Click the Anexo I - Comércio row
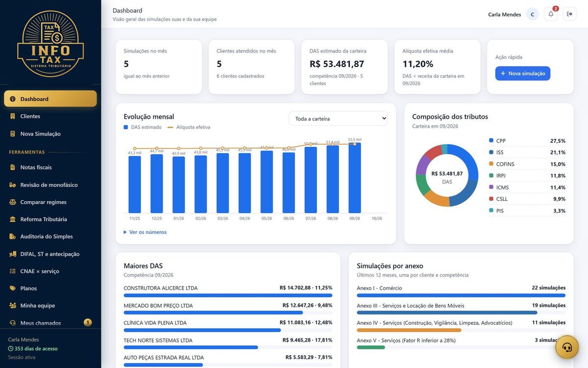The width and height of the screenshot is (588, 368). tap(461, 291)
